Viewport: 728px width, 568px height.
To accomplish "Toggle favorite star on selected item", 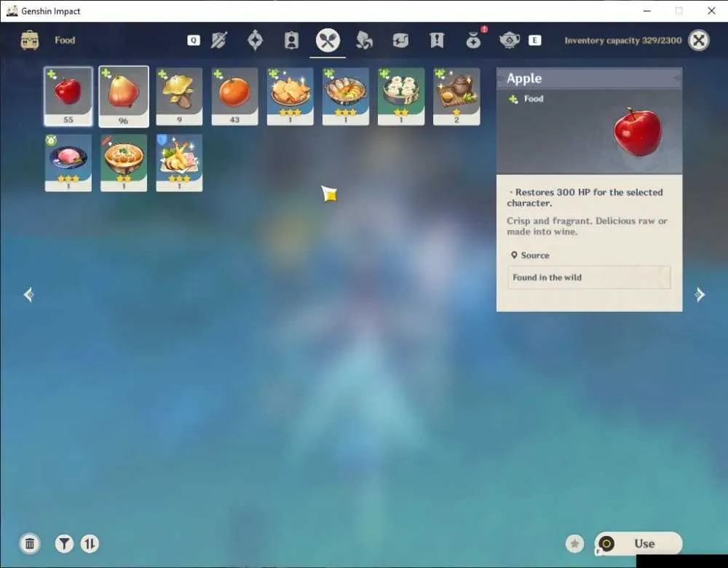I will [x=574, y=543].
